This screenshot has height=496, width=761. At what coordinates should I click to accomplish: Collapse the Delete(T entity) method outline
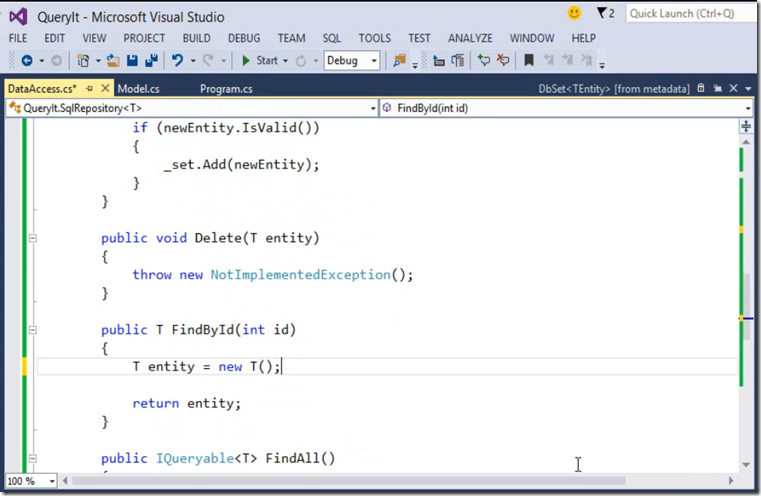[33, 238]
